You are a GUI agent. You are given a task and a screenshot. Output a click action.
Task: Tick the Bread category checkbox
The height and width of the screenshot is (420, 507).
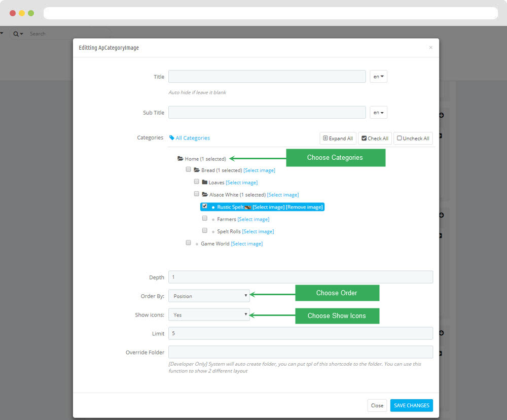188,169
